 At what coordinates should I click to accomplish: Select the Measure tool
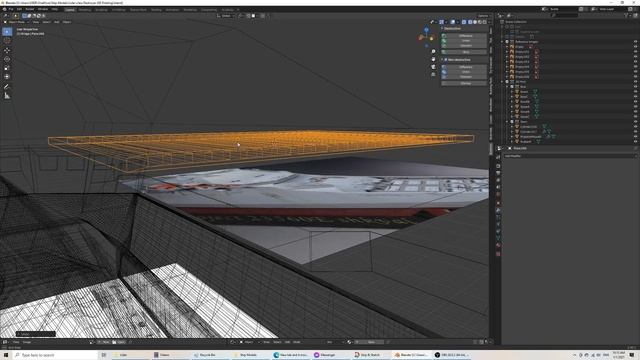[7, 96]
